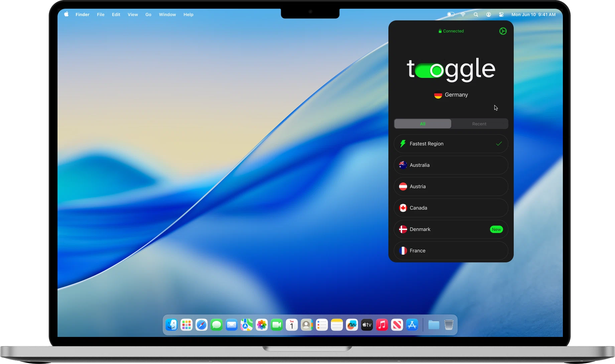Select the All regions tab
Viewport: 615px width, 364px height.
[x=423, y=124]
